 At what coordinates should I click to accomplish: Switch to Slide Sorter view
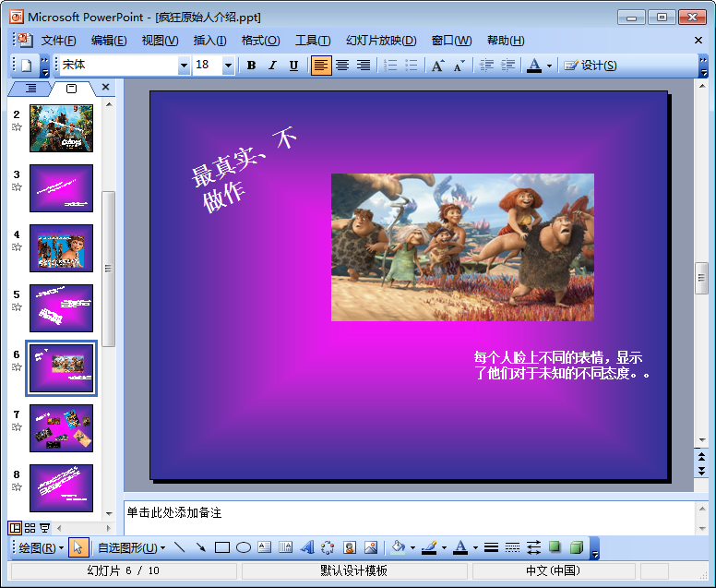click(30, 528)
